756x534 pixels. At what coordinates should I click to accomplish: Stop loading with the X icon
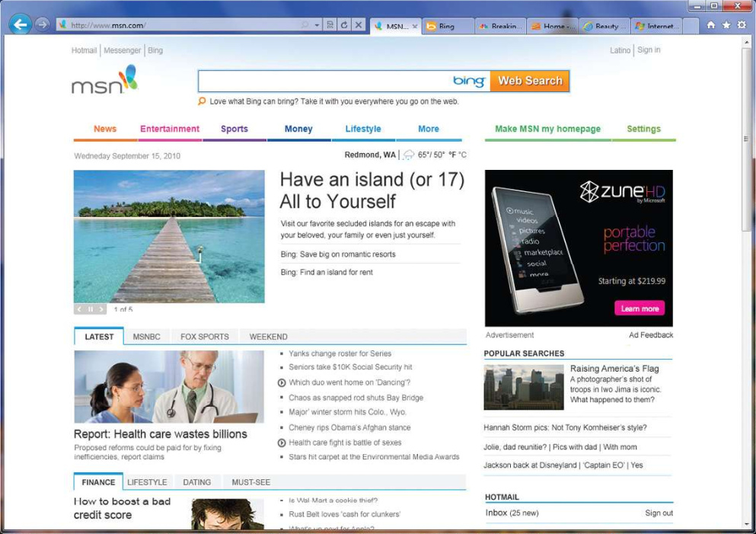[359, 24]
